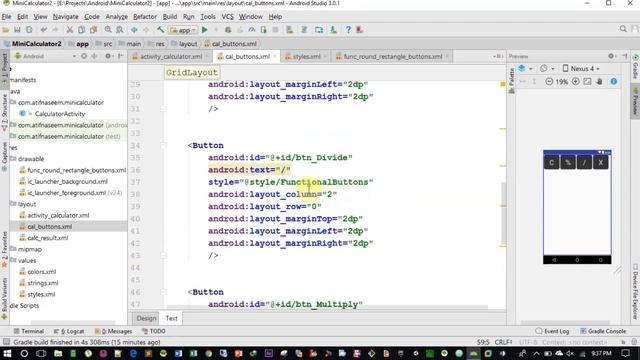This screenshot has height=360, width=640.
Task: Select colors.xml in values folder
Action: (42, 271)
